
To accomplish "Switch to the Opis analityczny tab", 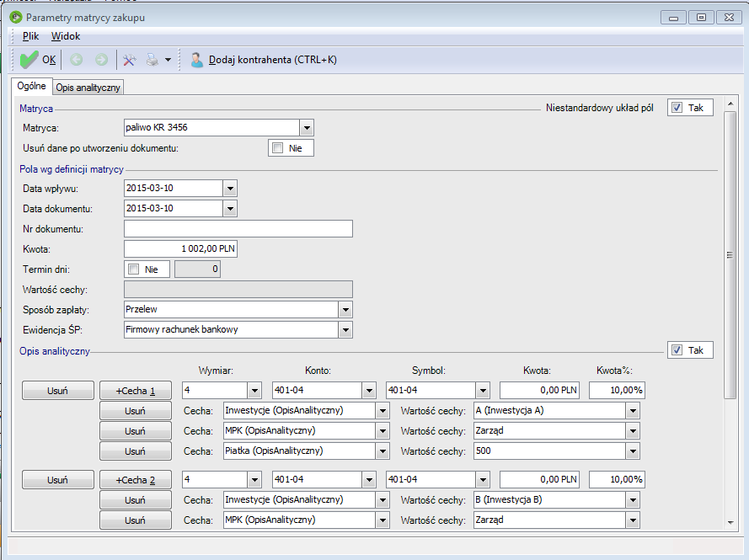I will (88, 88).
